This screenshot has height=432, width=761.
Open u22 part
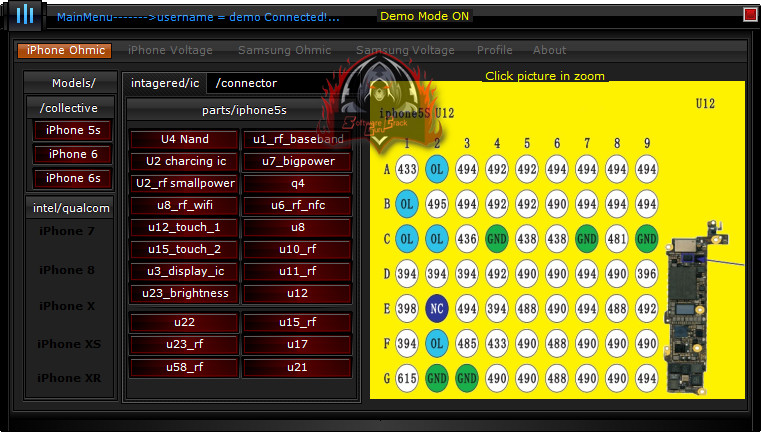[184, 322]
